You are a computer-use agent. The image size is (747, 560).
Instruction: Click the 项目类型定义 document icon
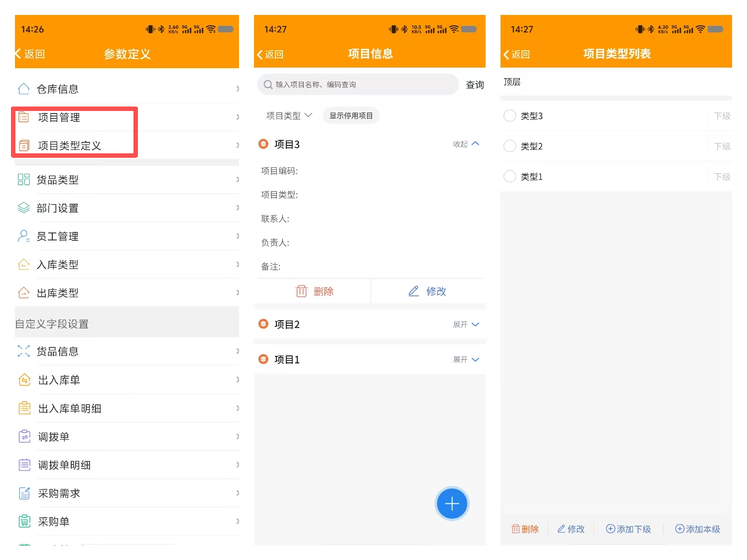point(24,145)
